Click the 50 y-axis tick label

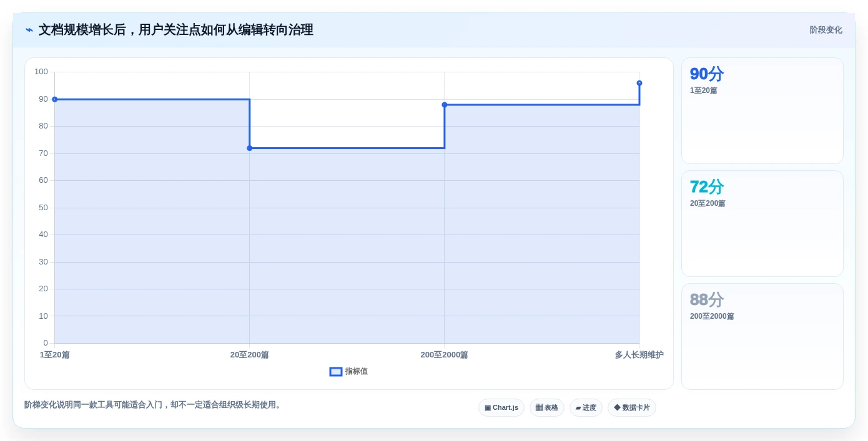(43, 208)
